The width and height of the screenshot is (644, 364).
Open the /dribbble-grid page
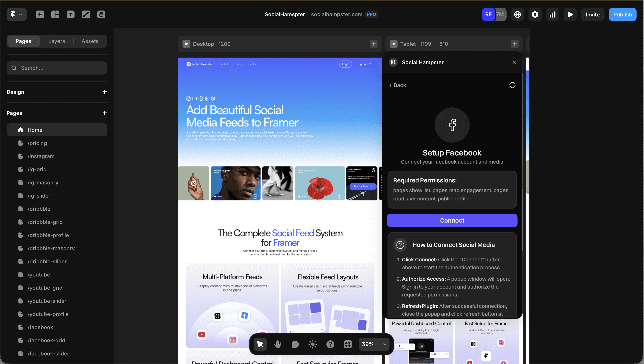point(45,222)
